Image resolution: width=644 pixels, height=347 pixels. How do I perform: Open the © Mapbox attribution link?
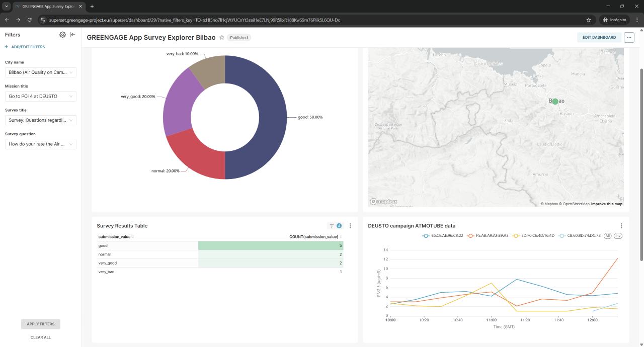[x=549, y=204]
